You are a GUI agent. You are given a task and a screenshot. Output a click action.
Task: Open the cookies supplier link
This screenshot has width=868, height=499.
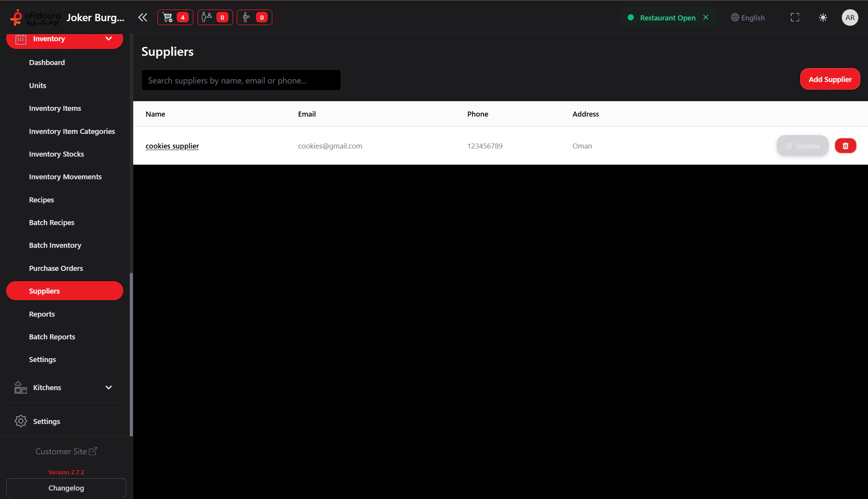click(172, 146)
